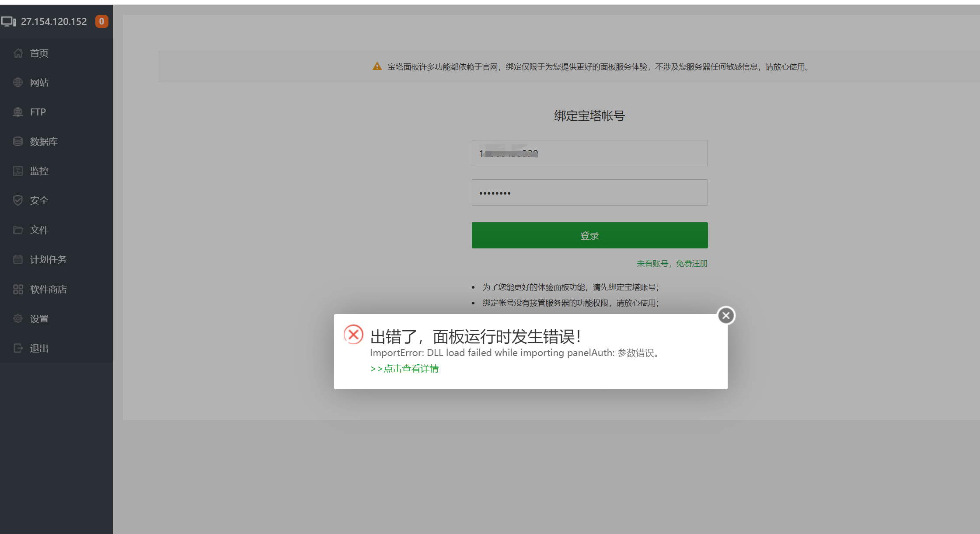Click the home icon beside 首页

tap(18, 53)
